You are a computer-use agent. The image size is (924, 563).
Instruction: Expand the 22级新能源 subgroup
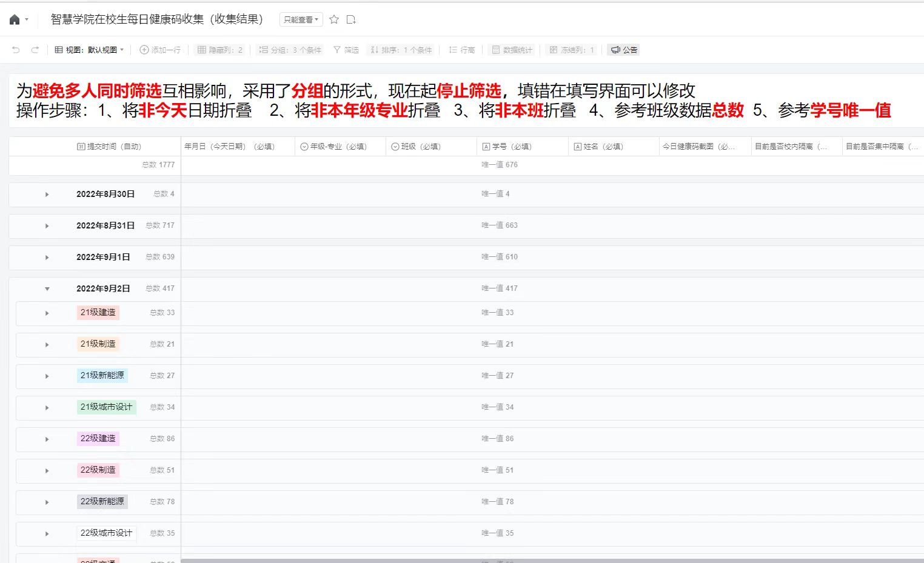[47, 502]
